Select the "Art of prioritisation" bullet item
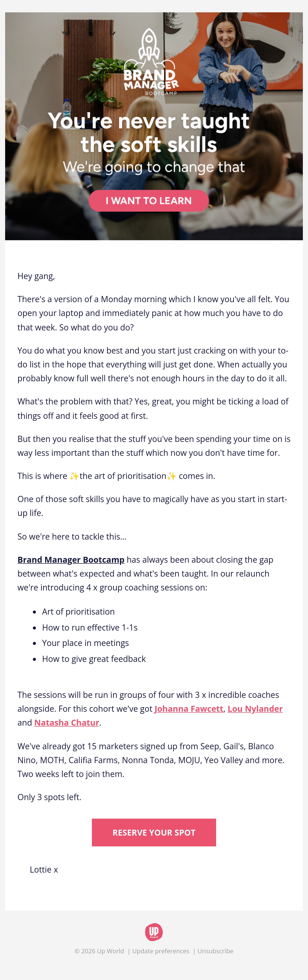 [x=78, y=611]
